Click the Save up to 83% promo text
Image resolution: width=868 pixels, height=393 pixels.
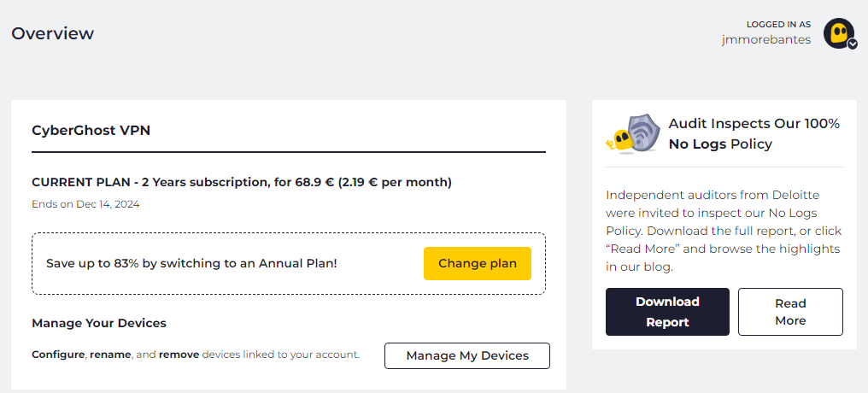(x=191, y=263)
